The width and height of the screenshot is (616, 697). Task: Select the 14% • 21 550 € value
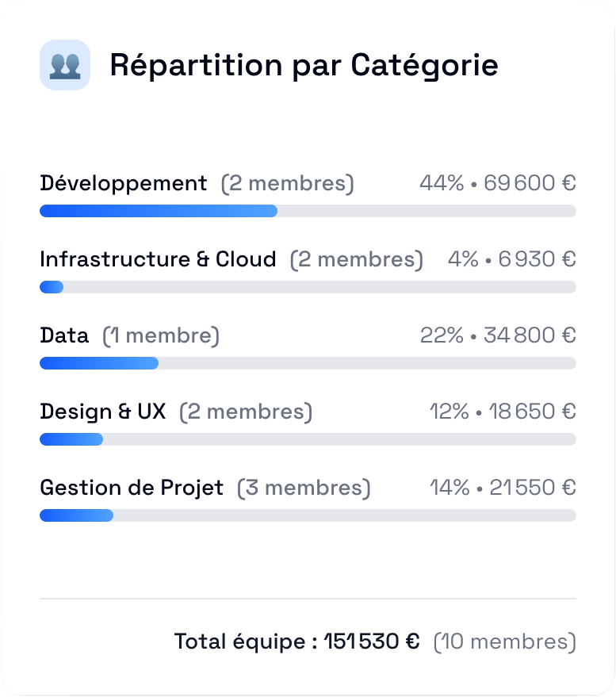pyautogui.click(x=503, y=488)
